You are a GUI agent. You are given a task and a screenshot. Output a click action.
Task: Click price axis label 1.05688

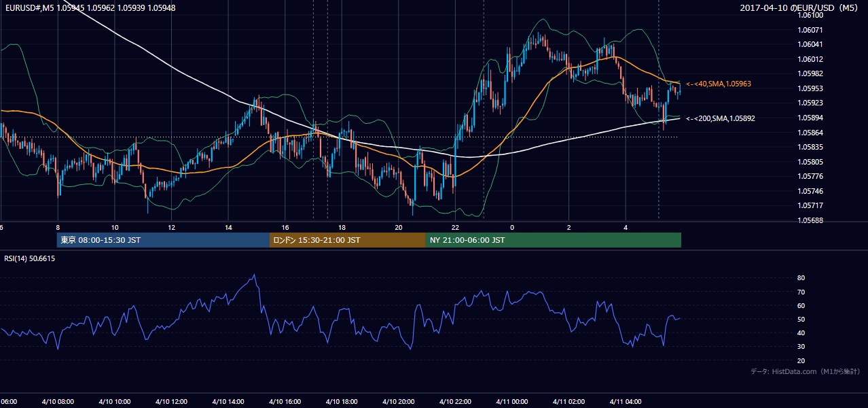click(x=810, y=220)
